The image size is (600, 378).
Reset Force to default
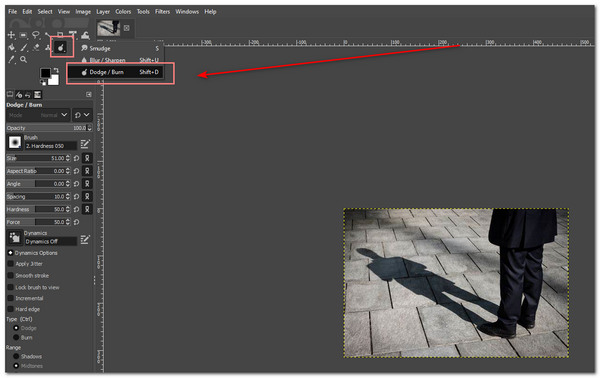pos(77,222)
